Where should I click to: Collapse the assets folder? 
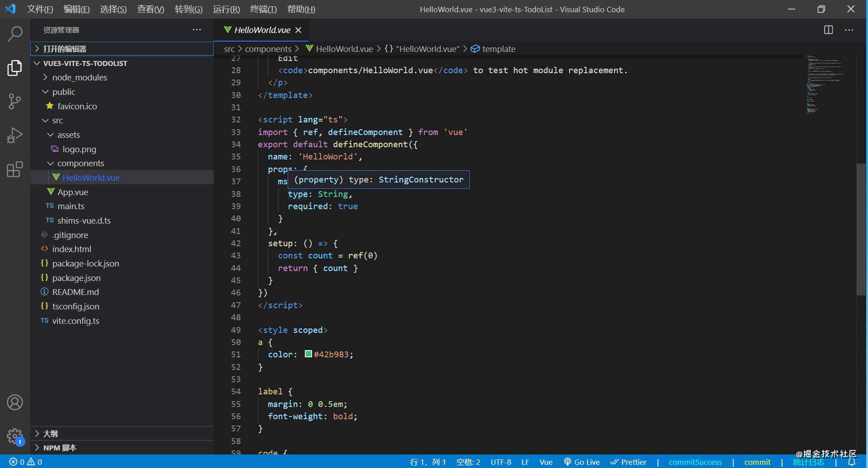122,135
